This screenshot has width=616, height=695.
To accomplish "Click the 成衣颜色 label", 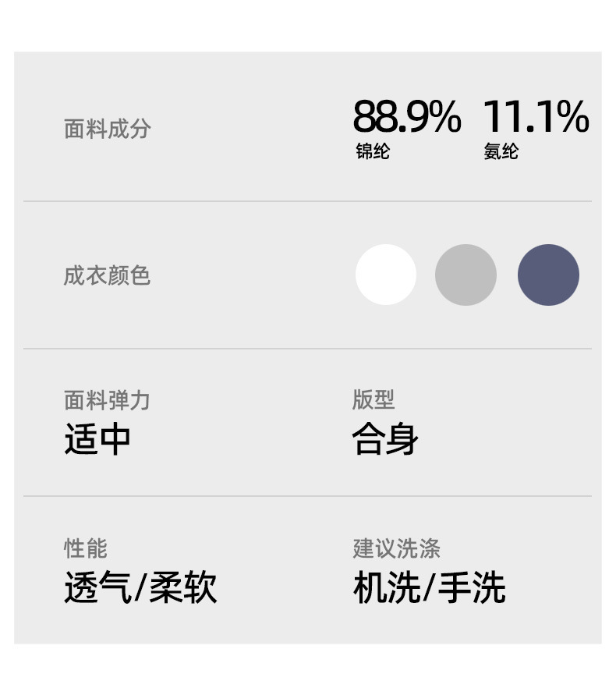I will [107, 275].
